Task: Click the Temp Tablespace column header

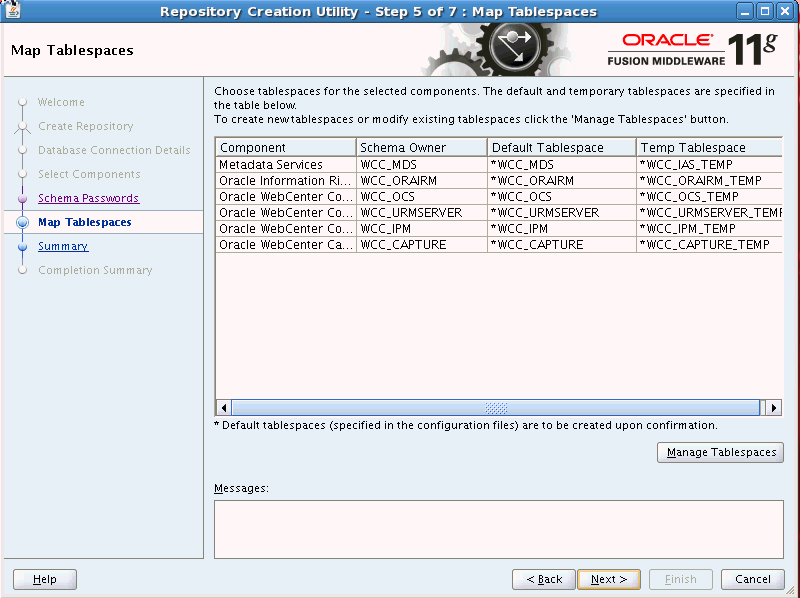Action: coord(709,147)
